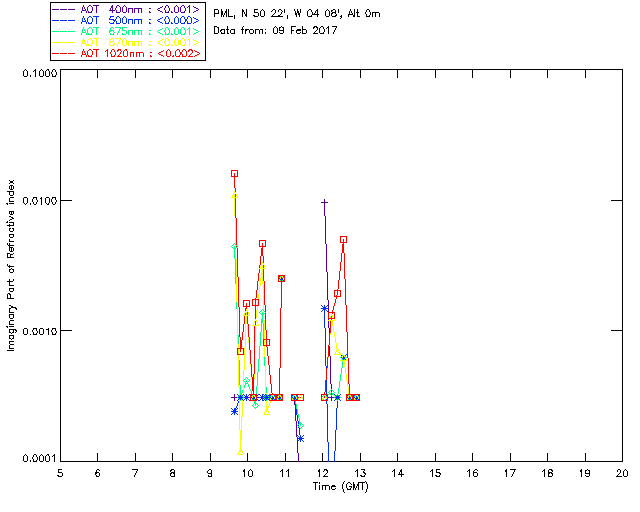Click the 0.0100 y-axis tick label
Image resolution: width=640 pixels, height=512 pixels.
tap(40, 201)
